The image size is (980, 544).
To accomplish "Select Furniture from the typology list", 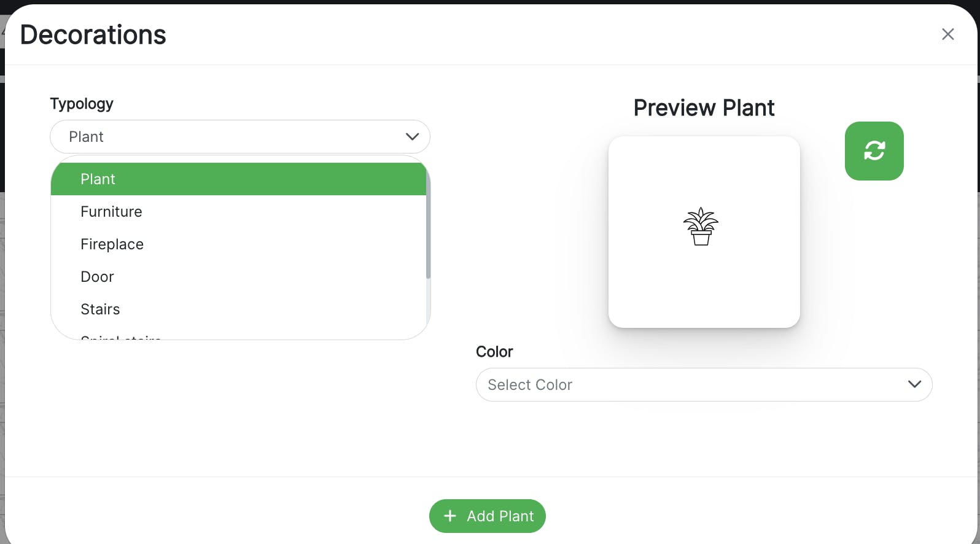I will coord(111,212).
